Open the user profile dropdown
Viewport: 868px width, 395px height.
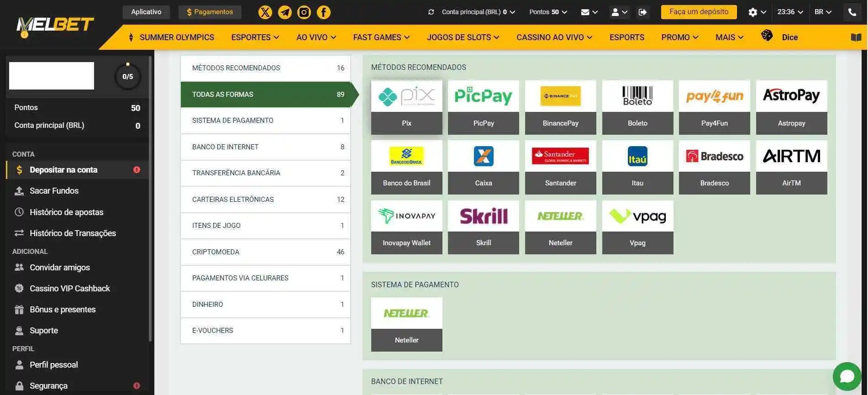click(620, 12)
